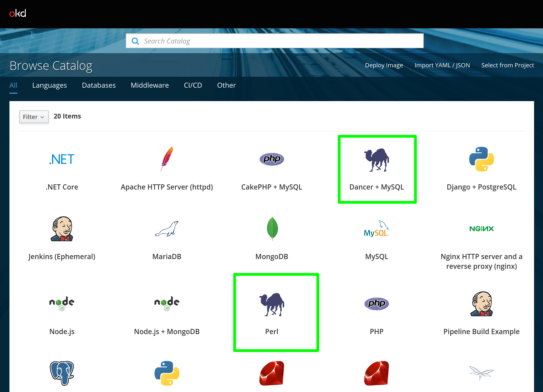
Task: Click the MariaDB label
Action: tap(167, 257)
